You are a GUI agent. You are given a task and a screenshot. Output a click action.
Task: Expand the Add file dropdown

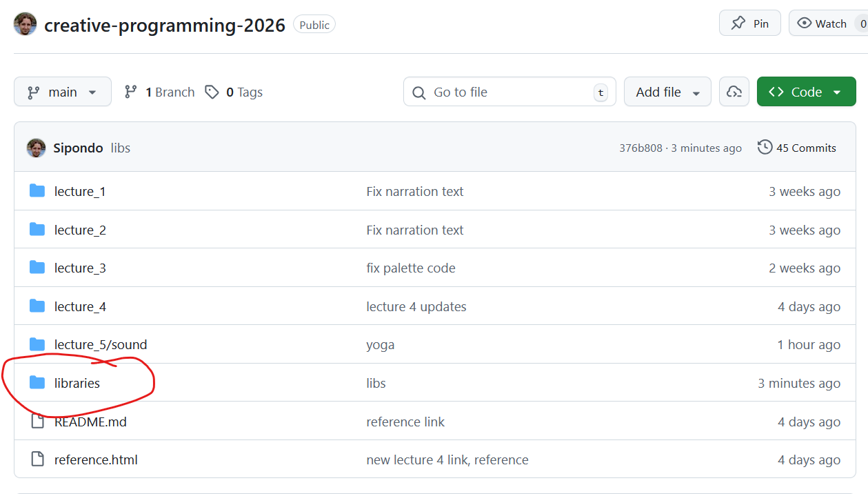pyautogui.click(x=667, y=92)
